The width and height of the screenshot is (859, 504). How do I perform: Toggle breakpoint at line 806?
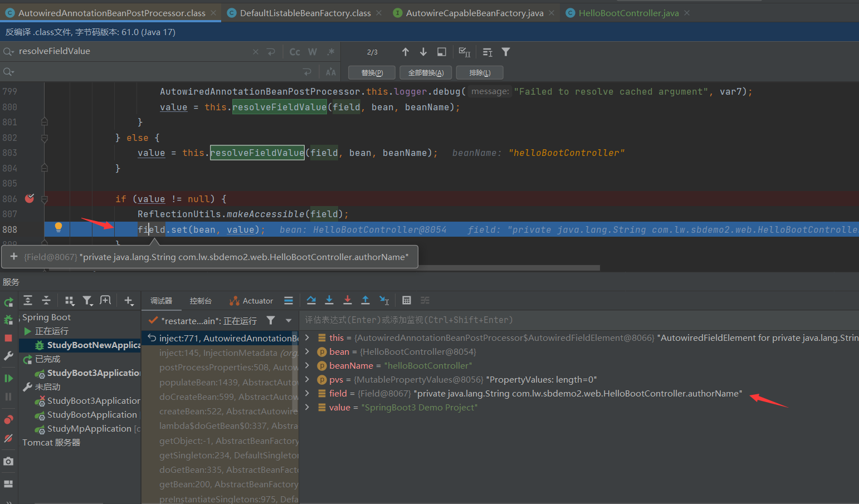pyautogui.click(x=30, y=198)
